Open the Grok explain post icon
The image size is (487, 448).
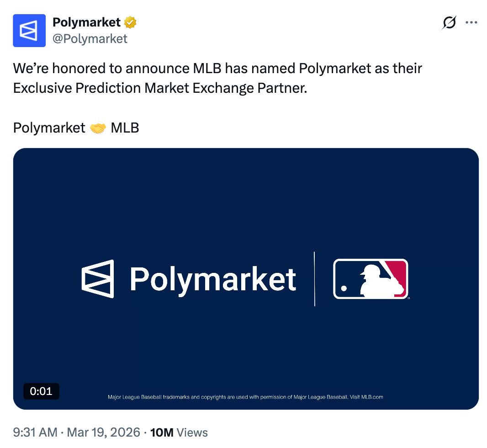tap(449, 22)
